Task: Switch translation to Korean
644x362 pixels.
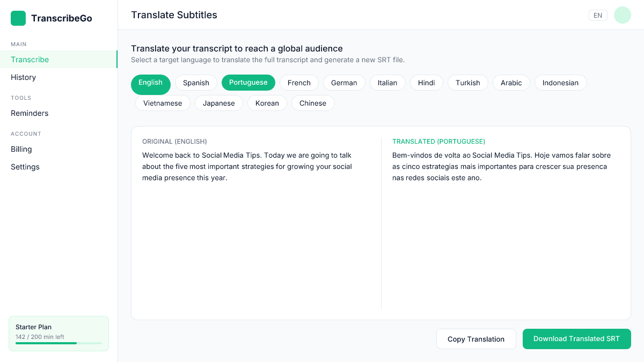Action: pyautogui.click(x=267, y=103)
